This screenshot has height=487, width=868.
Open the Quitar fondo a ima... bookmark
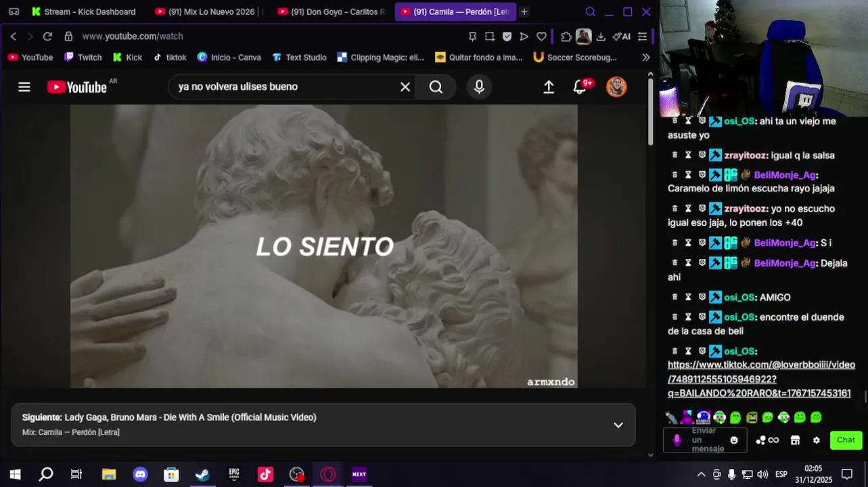point(479,57)
